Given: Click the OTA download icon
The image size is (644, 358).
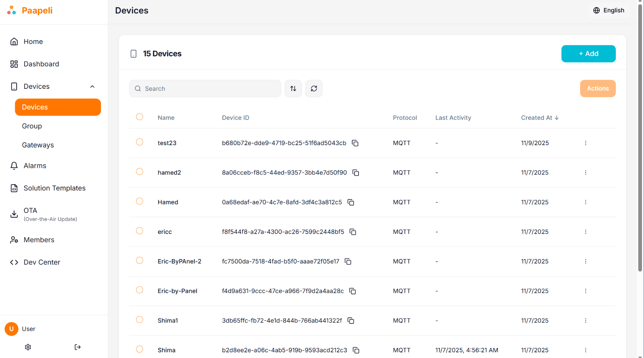Looking at the screenshot, I should 14,214.
